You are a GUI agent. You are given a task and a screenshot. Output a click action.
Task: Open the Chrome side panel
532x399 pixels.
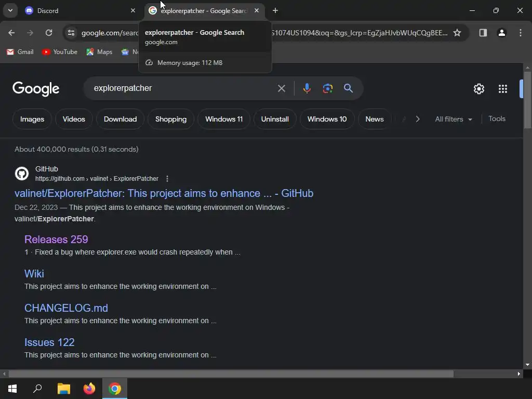[483, 33]
